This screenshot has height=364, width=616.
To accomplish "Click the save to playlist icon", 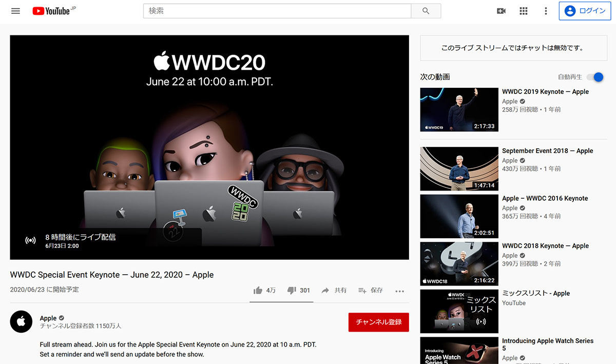I will click(362, 291).
